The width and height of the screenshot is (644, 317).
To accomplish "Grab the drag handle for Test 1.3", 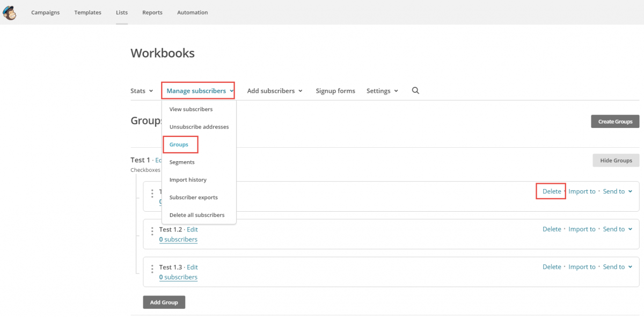I will 152,269.
